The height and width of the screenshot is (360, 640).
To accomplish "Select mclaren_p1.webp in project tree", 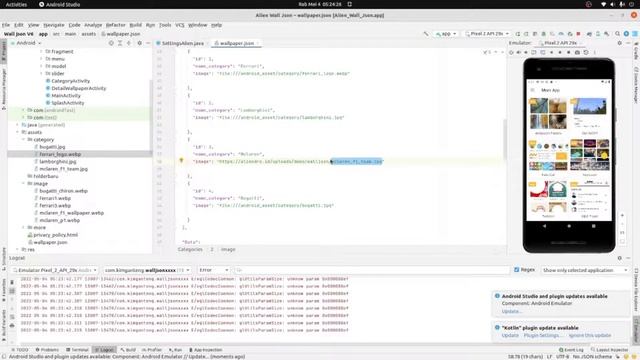I will (60, 220).
